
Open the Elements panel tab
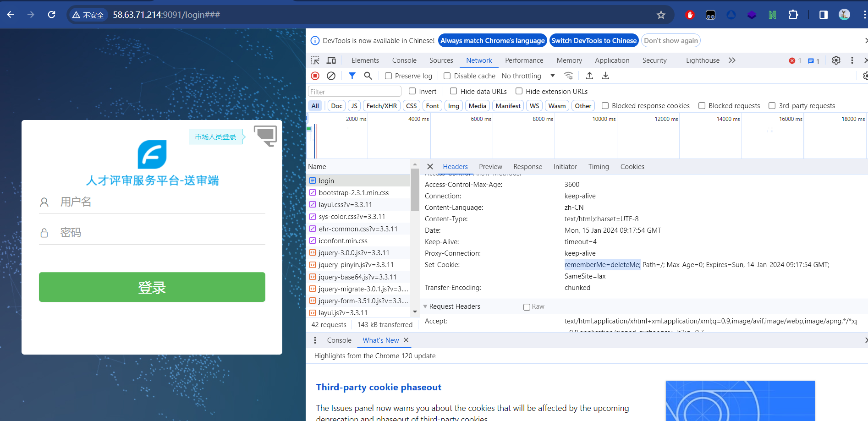click(365, 60)
